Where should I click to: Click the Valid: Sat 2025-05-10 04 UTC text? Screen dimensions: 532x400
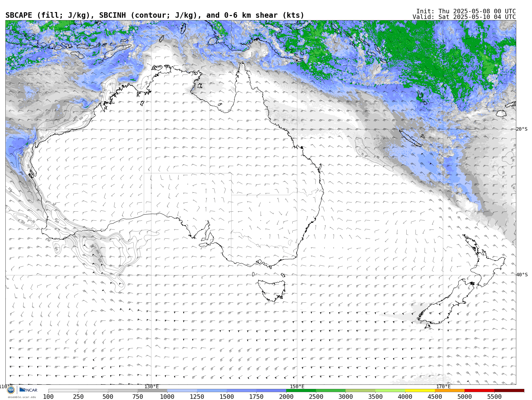(464, 17)
